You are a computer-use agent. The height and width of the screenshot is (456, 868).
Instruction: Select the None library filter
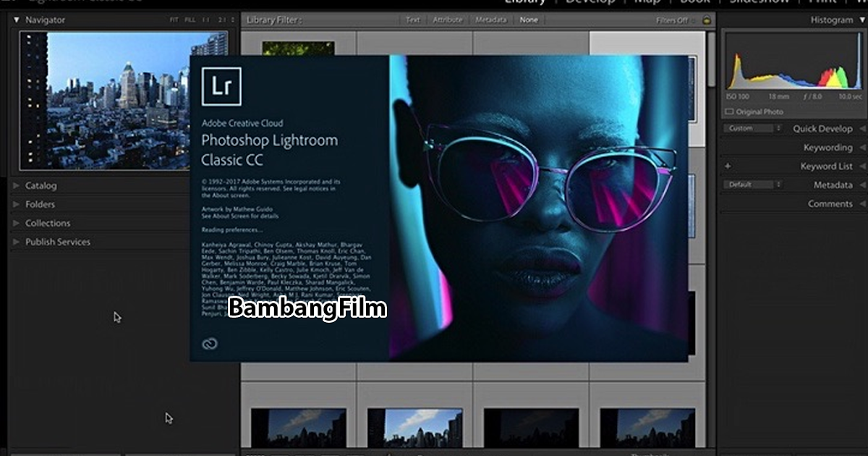coord(529,20)
